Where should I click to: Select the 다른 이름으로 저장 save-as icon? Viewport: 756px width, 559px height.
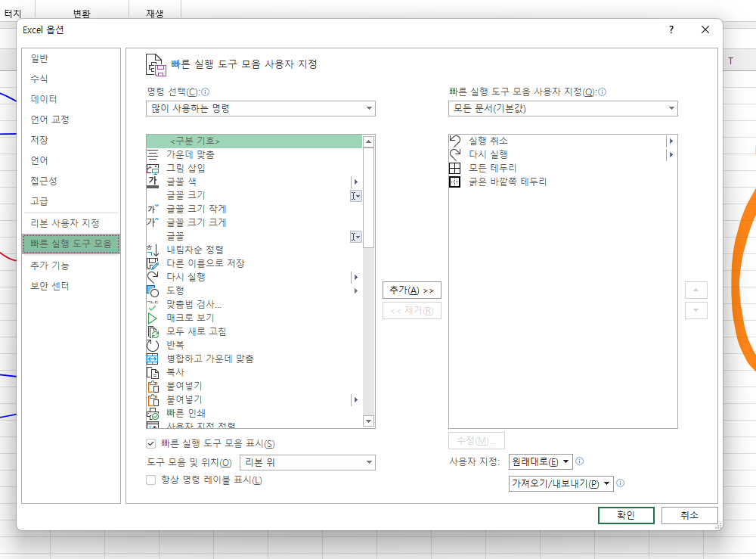(x=153, y=263)
